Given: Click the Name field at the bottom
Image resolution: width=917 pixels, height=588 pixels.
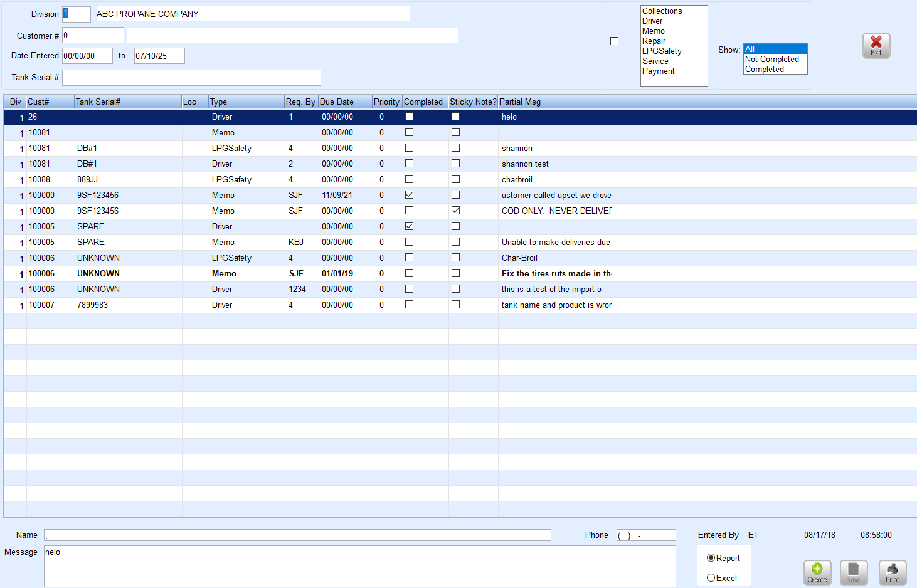Looking at the screenshot, I should tap(297, 535).
